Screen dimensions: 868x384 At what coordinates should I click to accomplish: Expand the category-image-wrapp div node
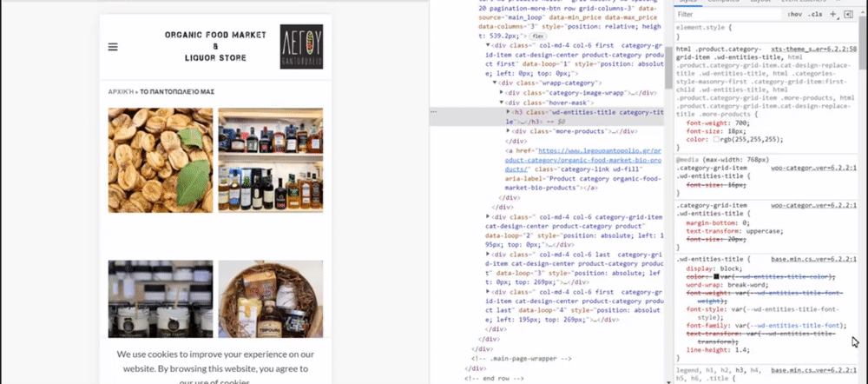pyautogui.click(x=502, y=92)
